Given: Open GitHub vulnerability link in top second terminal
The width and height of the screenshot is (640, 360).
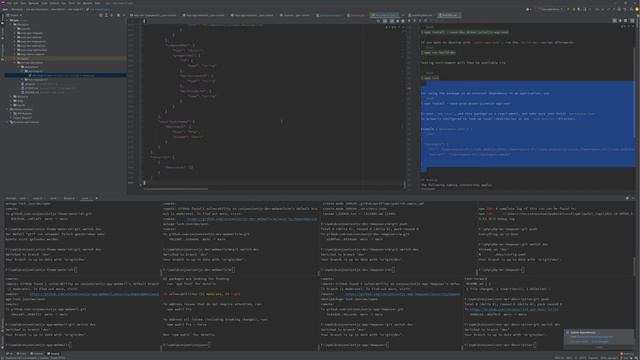Looking at the screenshot, I should 252,219.
